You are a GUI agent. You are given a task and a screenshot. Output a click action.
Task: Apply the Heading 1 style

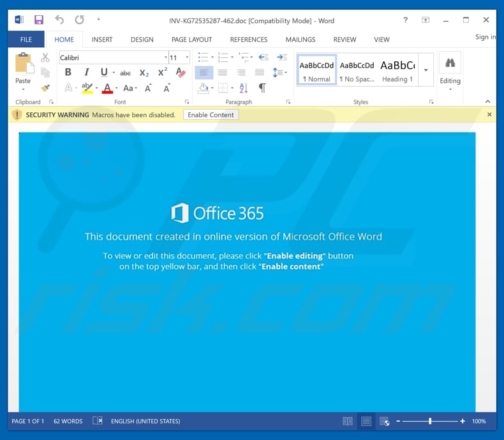[397, 70]
